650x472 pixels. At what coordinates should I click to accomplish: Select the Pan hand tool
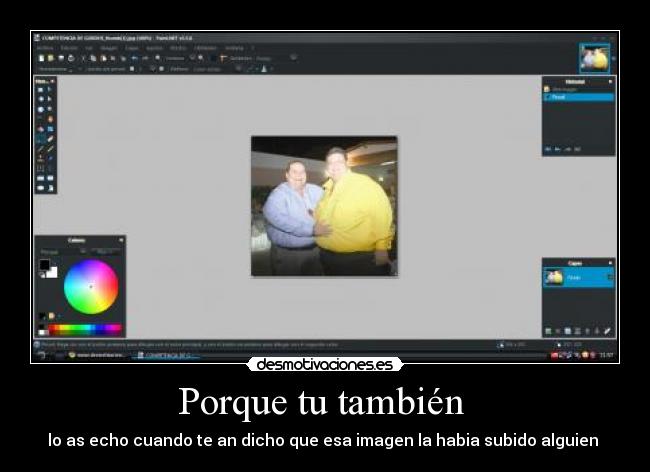[x=50, y=119]
